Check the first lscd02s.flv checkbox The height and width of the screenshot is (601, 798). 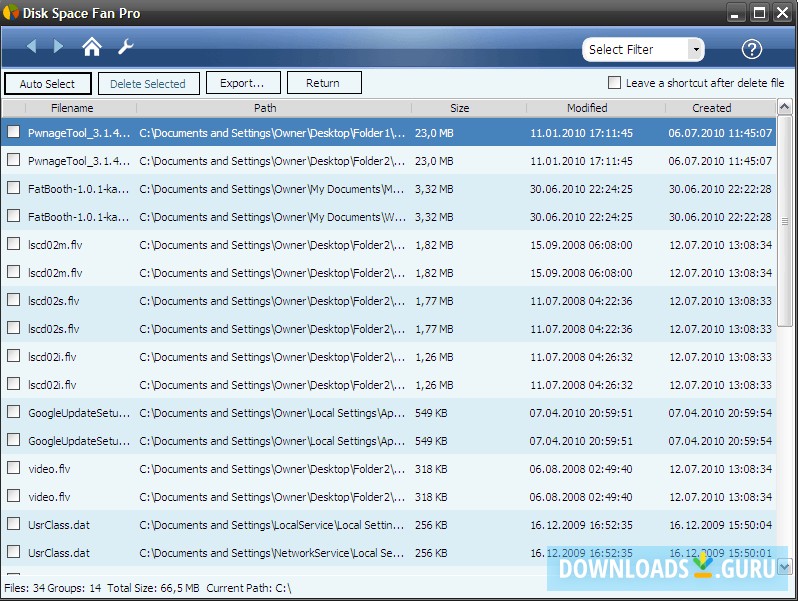point(14,300)
